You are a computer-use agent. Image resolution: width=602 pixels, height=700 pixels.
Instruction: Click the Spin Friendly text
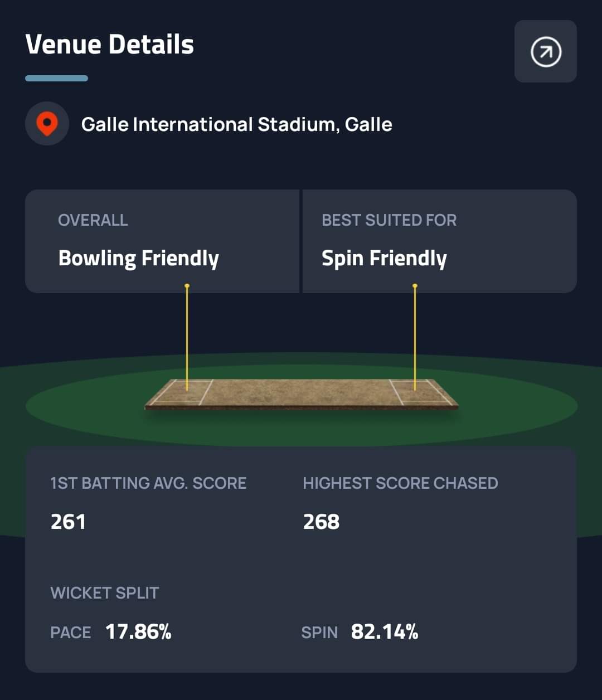[384, 259]
